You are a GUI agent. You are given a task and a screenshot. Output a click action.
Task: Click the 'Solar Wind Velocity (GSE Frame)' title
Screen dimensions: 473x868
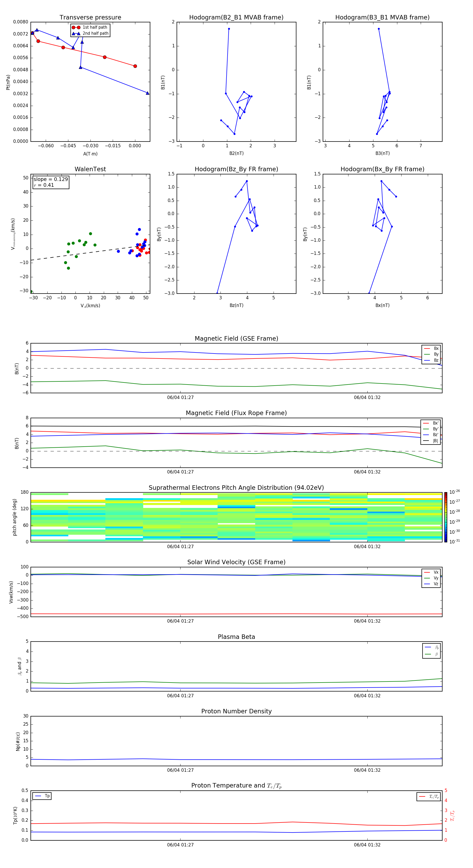pos(236,562)
